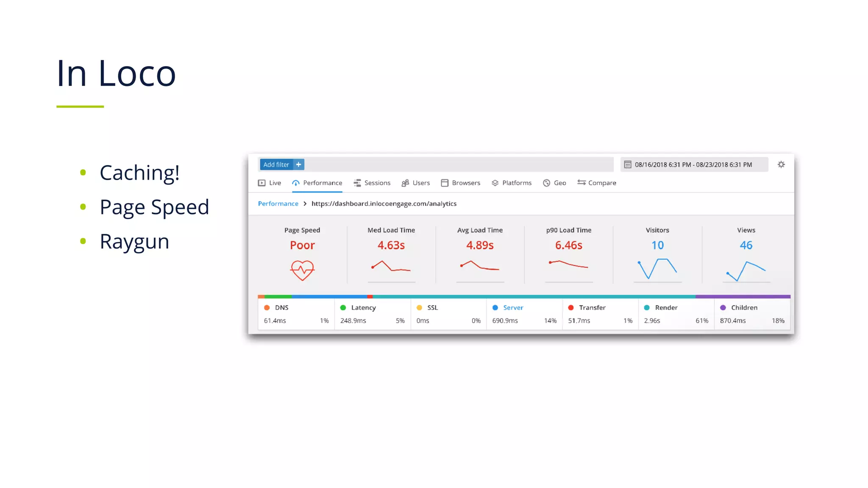Click the Platforms layers icon
The image size is (868, 488).
point(495,183)
